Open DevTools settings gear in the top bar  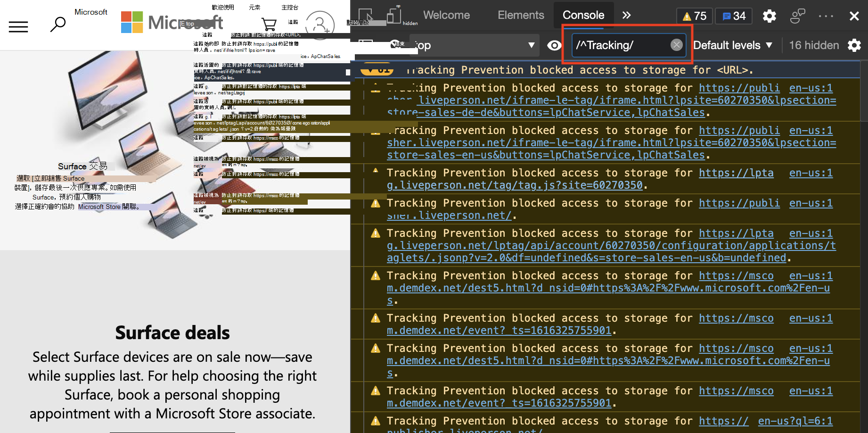(x=770, y=16)
